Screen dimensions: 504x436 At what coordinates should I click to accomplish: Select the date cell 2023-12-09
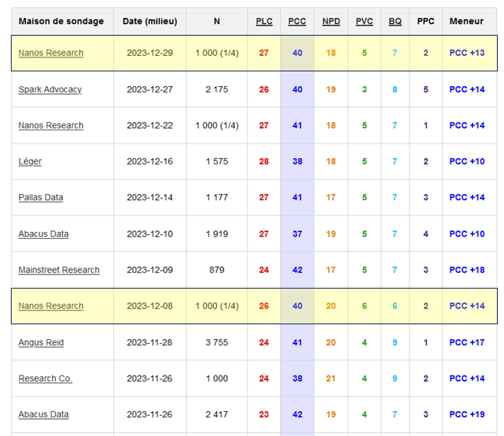point(150,270)
